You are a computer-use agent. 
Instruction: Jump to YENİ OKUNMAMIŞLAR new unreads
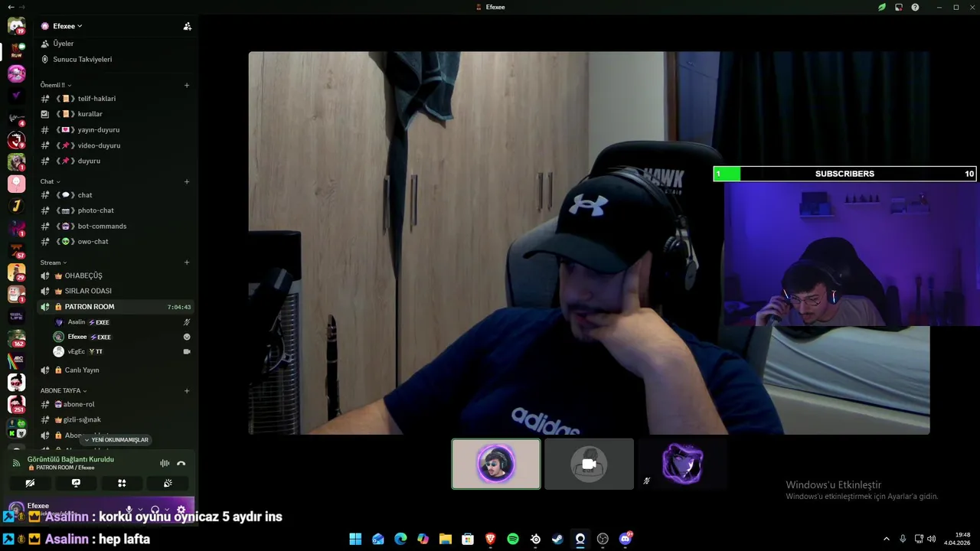(116, 440)
